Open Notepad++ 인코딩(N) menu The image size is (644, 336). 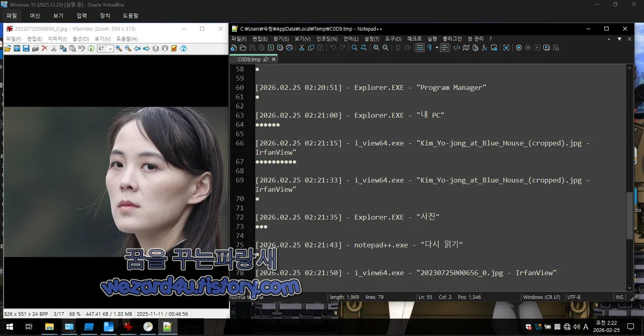point(327,39)
